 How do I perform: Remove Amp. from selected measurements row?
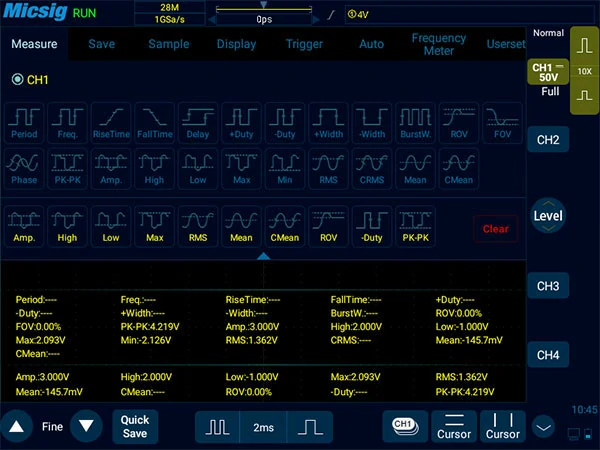pyautogui.click(x=24, y=227)
